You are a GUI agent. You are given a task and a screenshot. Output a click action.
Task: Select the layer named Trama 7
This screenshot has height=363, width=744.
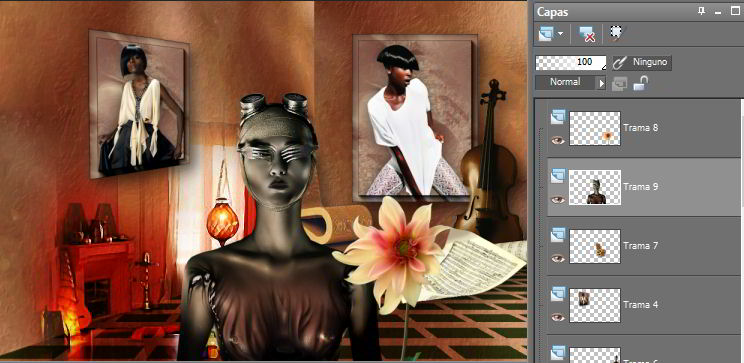point(641,245)
